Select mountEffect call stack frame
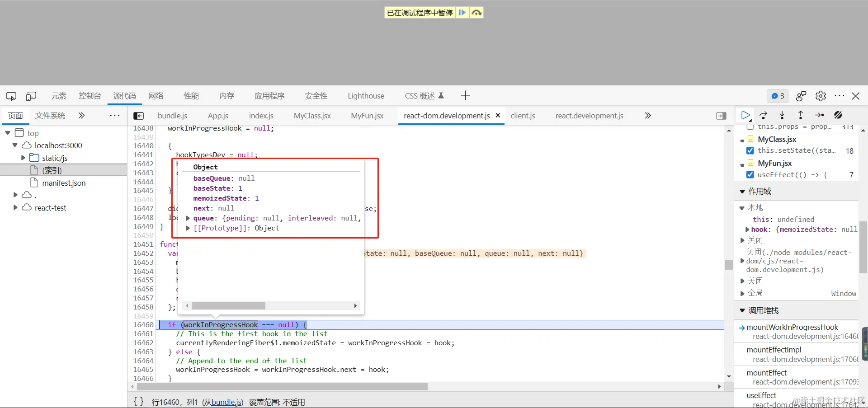The image size is (868, 408). 797,377
